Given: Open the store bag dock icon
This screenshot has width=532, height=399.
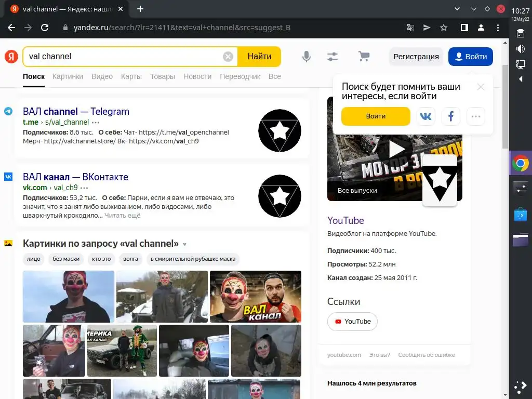Looking at the screenshot, I should pos(521,215).
